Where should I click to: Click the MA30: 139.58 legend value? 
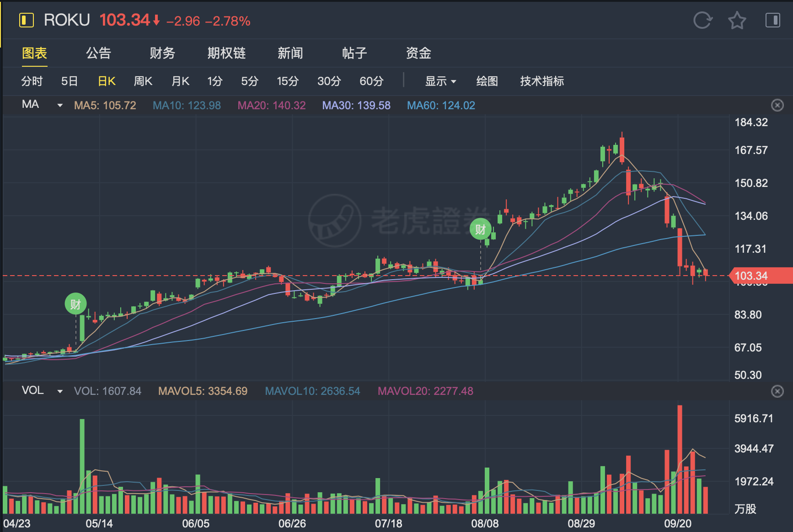[x=356, y=105]
